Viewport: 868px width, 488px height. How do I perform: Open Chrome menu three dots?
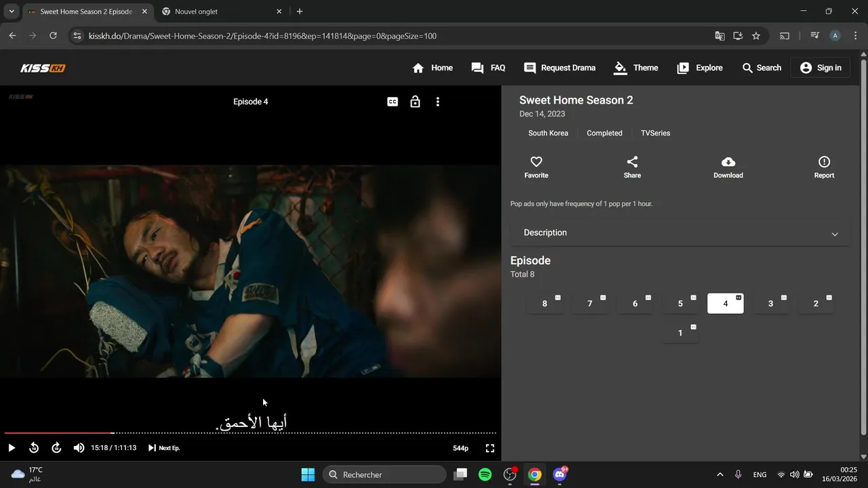coord(854,36)
